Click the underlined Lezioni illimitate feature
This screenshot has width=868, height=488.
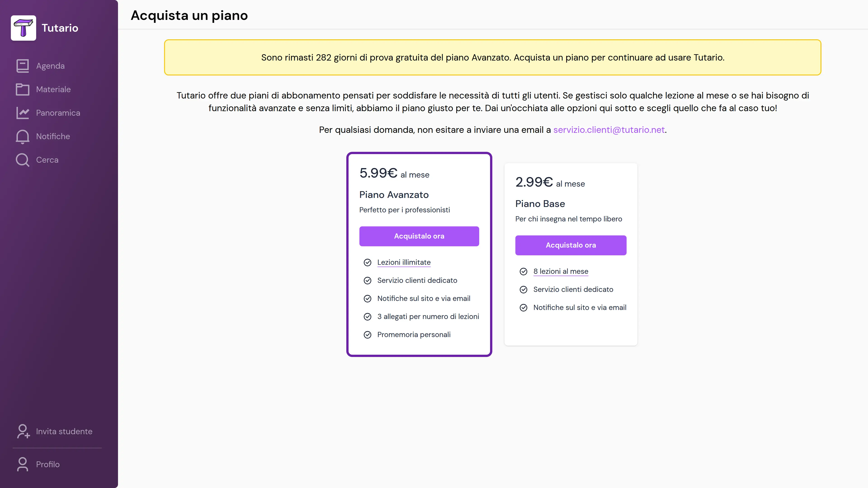[x=404, y=262]
